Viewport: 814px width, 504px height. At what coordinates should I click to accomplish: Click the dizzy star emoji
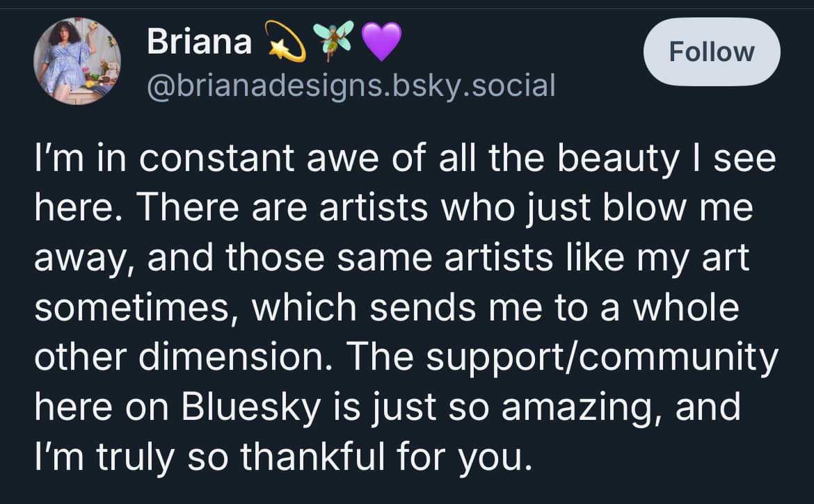click(285, 43)
